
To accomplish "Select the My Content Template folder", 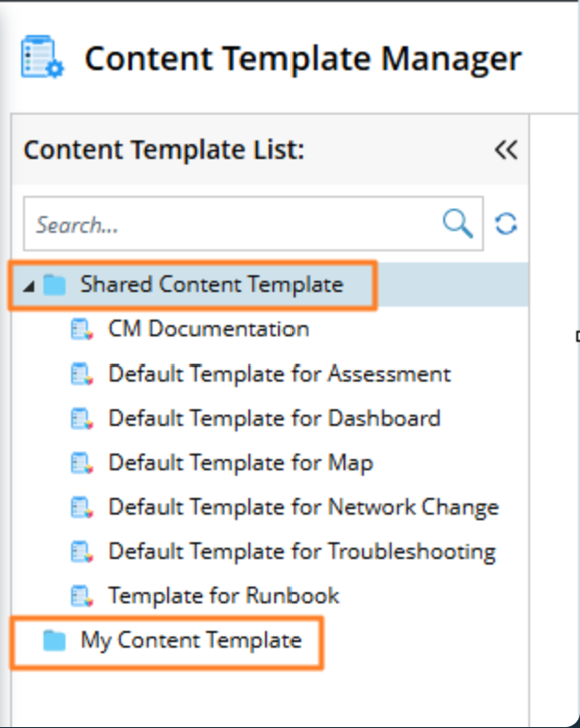I will (x=190, y=640).
